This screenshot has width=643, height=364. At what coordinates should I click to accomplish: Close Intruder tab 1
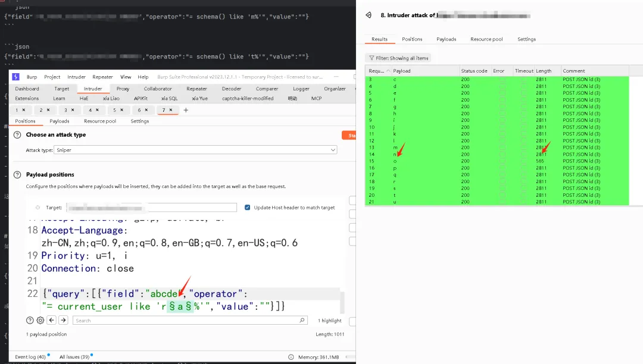[24, 109]
